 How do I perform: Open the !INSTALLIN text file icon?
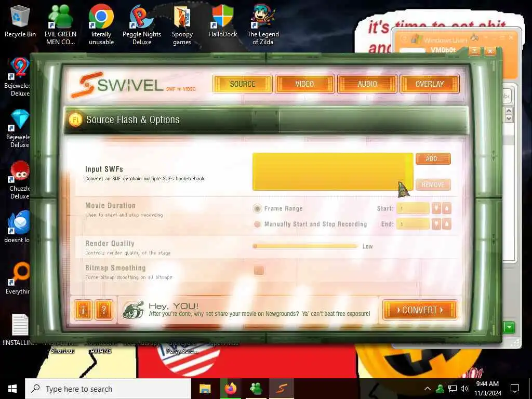[x=20, y=329]
